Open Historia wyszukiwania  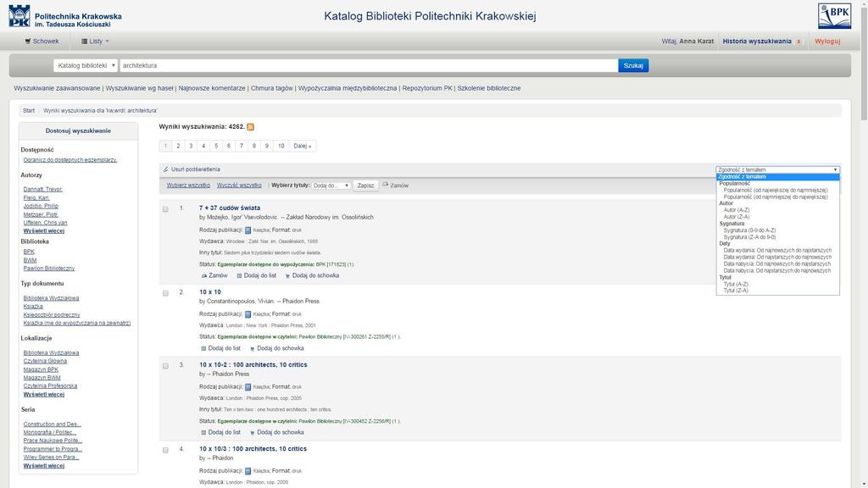(x=757, y=42)
